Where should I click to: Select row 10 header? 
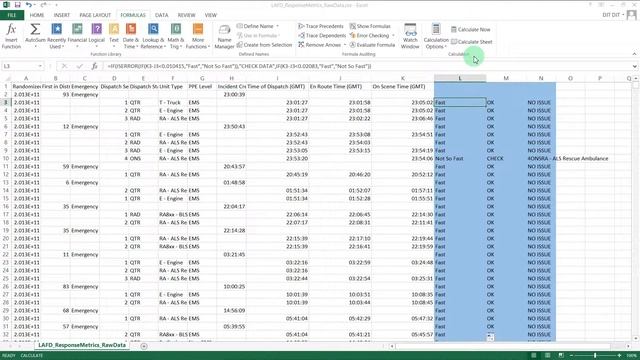[x=6, y=158]
